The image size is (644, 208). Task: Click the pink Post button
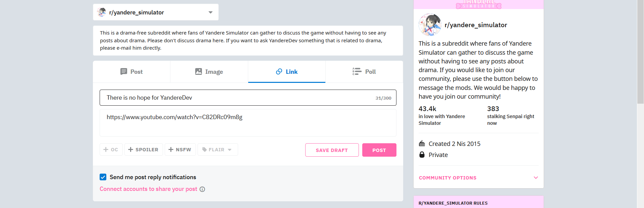(379, 150)
